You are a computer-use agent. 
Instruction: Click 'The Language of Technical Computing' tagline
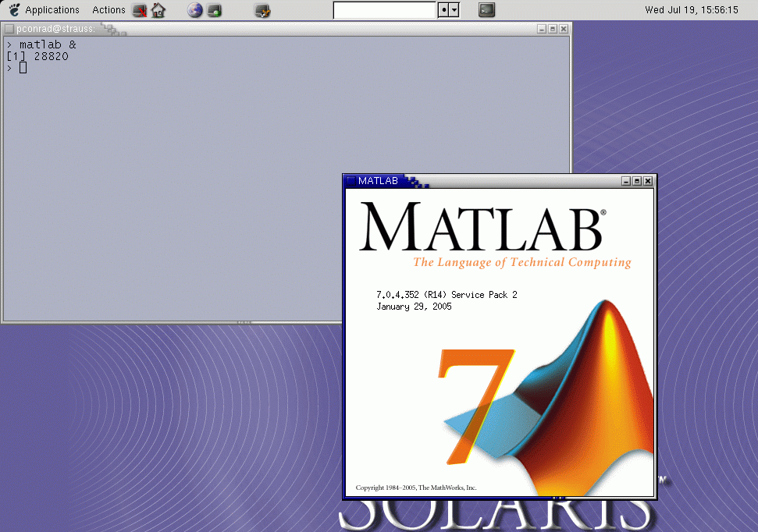[522, 262]
